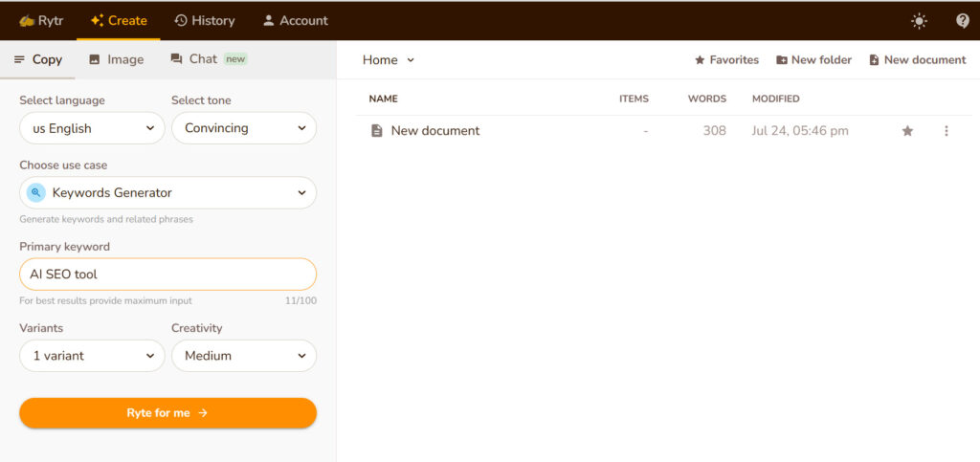Screen dimensions: 980x462
Task: Click the Ryte for me button
Action: click(x=167, y=412)
